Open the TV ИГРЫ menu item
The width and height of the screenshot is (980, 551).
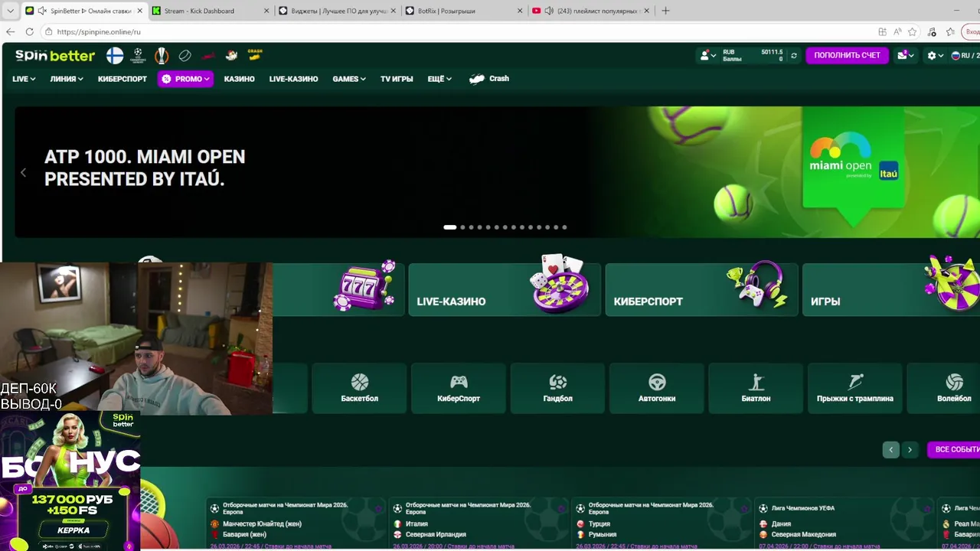397,79
